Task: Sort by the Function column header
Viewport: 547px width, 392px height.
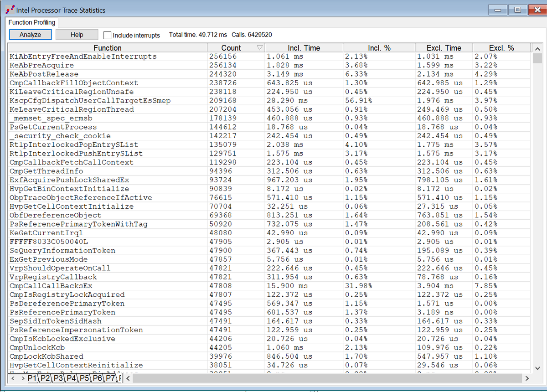Action: tap(108, 48)
